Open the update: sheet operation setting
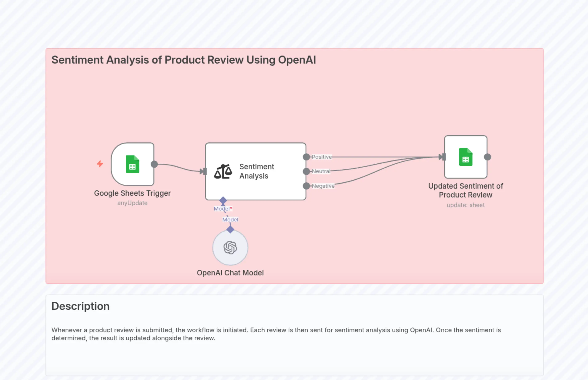Viewport: 588px width, 380px height. (x=466, y=205)
